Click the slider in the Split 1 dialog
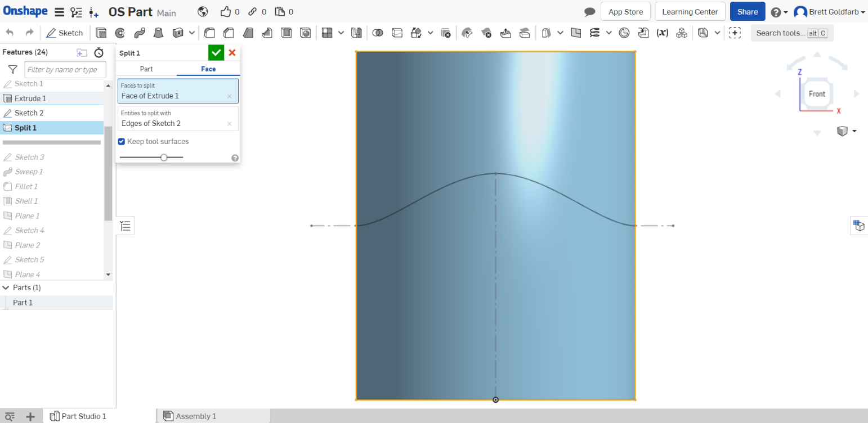Screen dimensions: 868x423 point(164,157)
